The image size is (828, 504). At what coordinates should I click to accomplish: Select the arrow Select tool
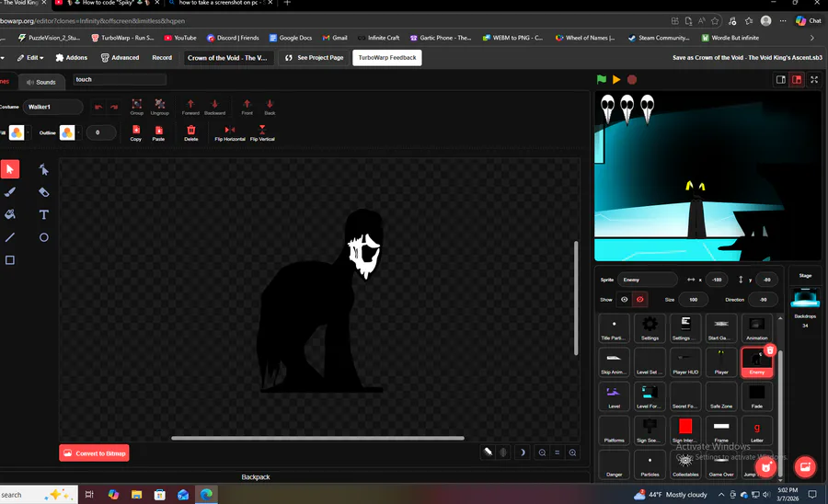click(10, 169)
